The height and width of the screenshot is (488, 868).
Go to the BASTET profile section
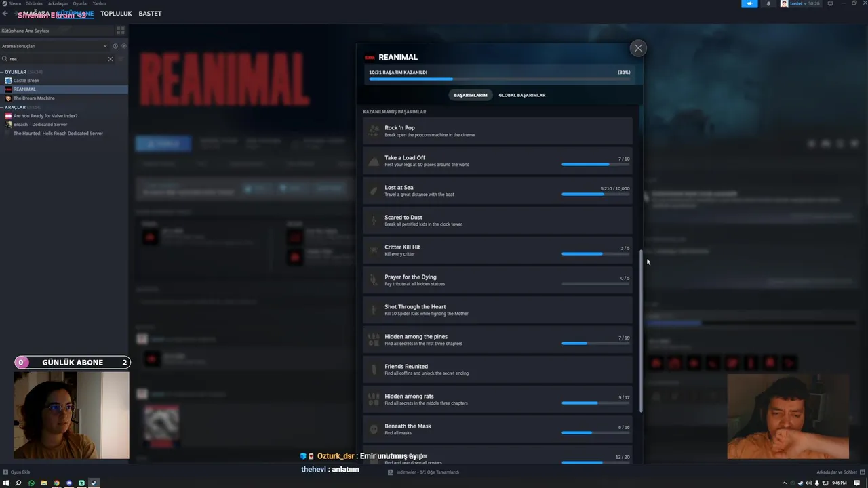point(150,14)
